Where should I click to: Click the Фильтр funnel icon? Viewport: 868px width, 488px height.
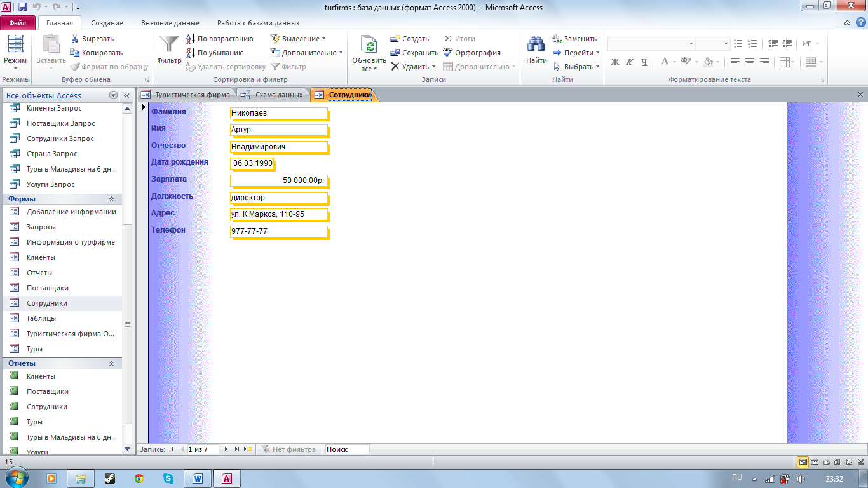[x=169, y=44]
